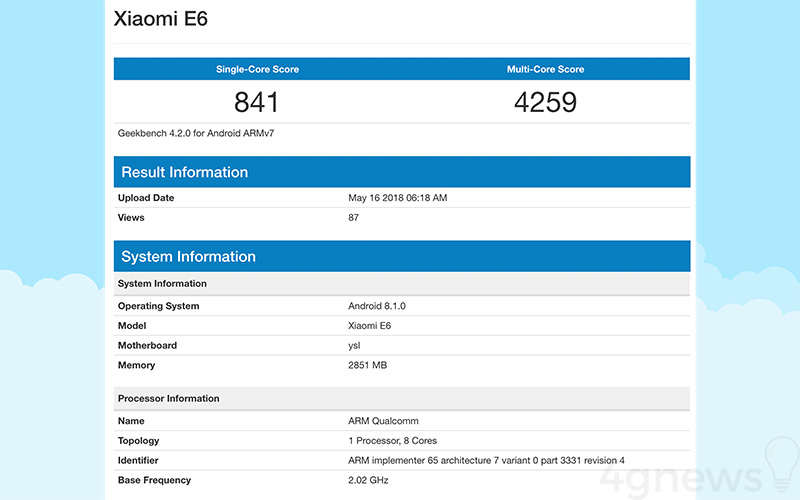Click the Topology label
The height and width of the screenshot is (500, 800).
coord(138,441)
